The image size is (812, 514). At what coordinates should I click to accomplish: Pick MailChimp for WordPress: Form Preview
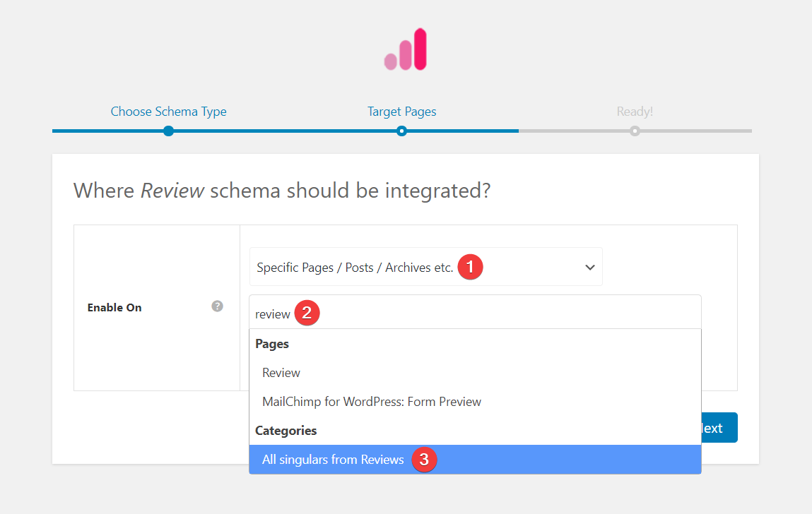point(475,402)
